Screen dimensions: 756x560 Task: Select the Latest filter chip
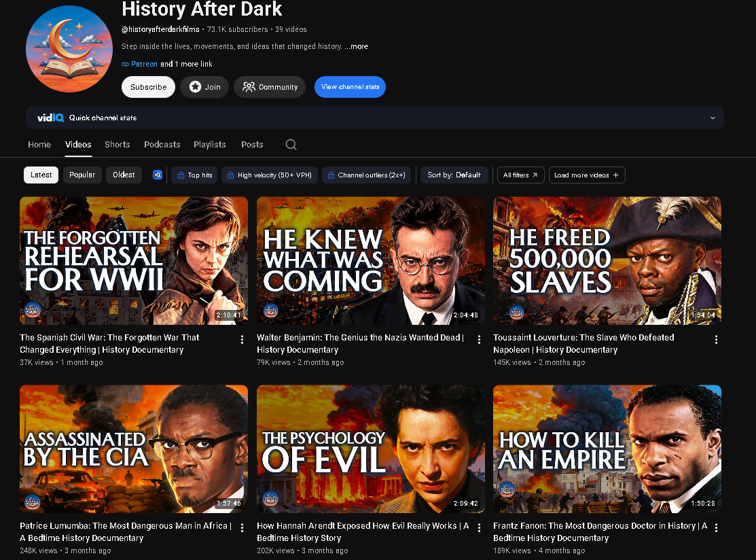[41, 175]
